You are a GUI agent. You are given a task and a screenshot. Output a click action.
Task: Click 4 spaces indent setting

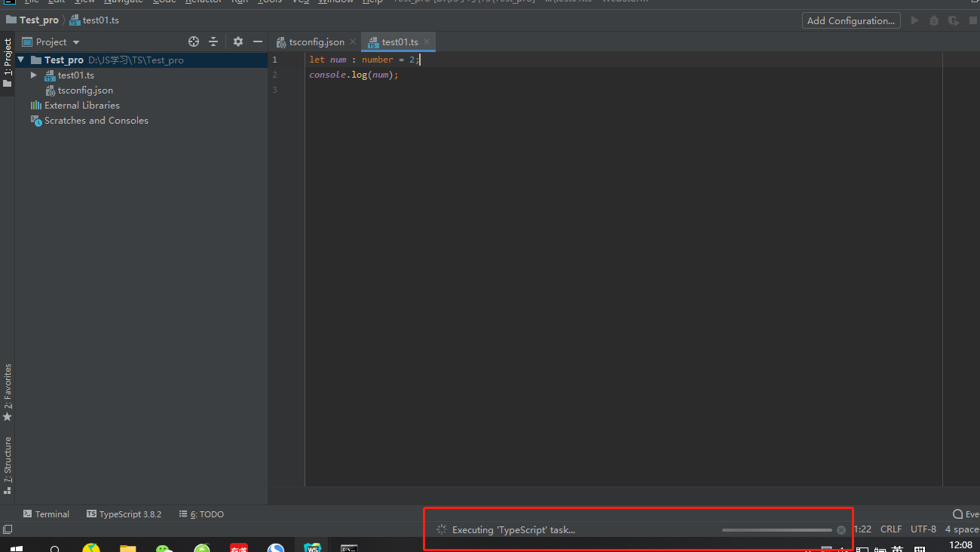click(962, 529)
